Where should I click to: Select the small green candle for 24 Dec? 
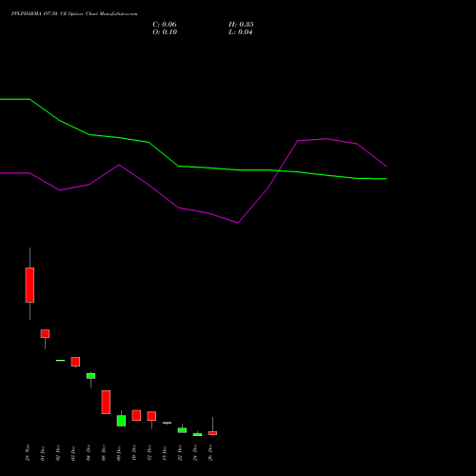197,434
